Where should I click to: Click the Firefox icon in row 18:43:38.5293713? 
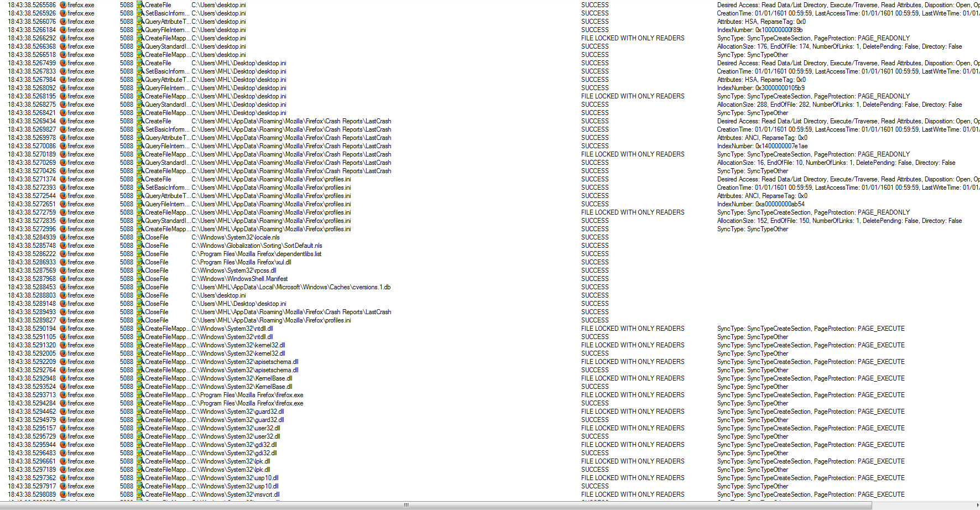click(x=63, y=395)
